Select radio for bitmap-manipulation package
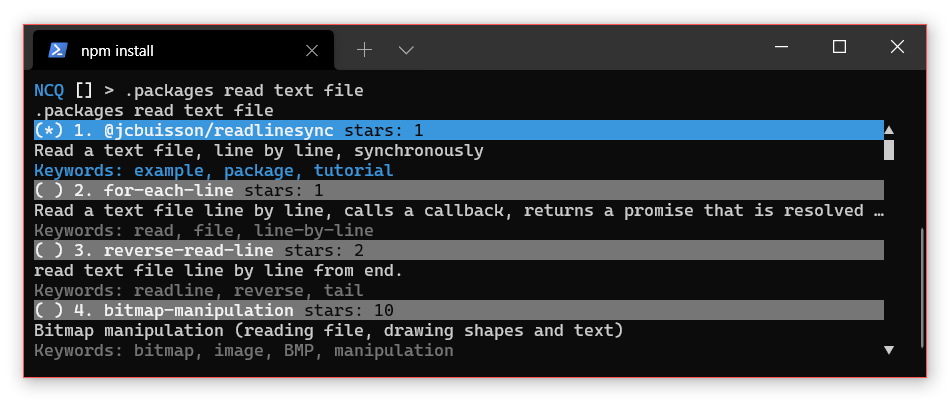Screen dimensions: 950x402 pyautogui.click(x=49, y=310)
